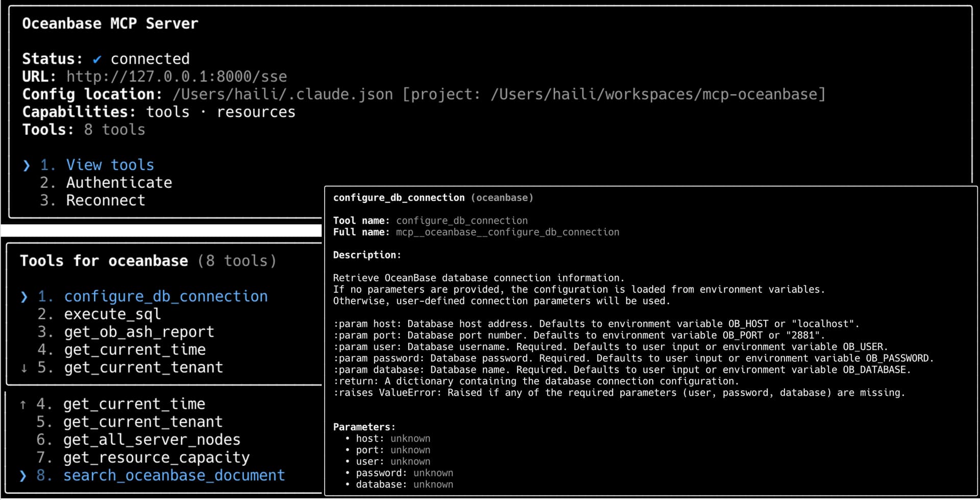Click the 'Oceanbase MCP Server' heading
Viewport: 980px width, 500px height.
click(x=110, y=23)
